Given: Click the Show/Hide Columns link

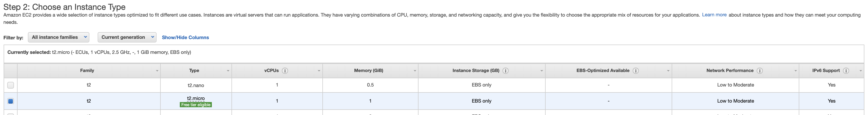Looking at the screenshot, I should click(x=185, y=38).
